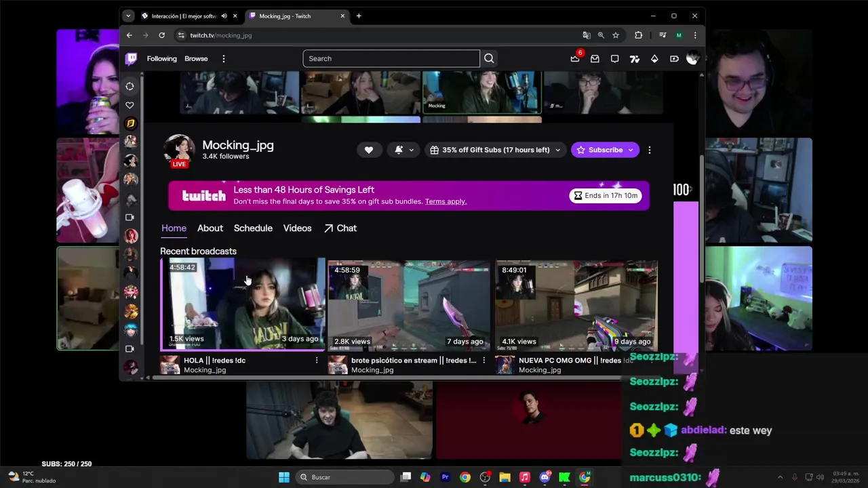Open Windows Start menu
Screen dimensions: 868x488
[284, 477]
